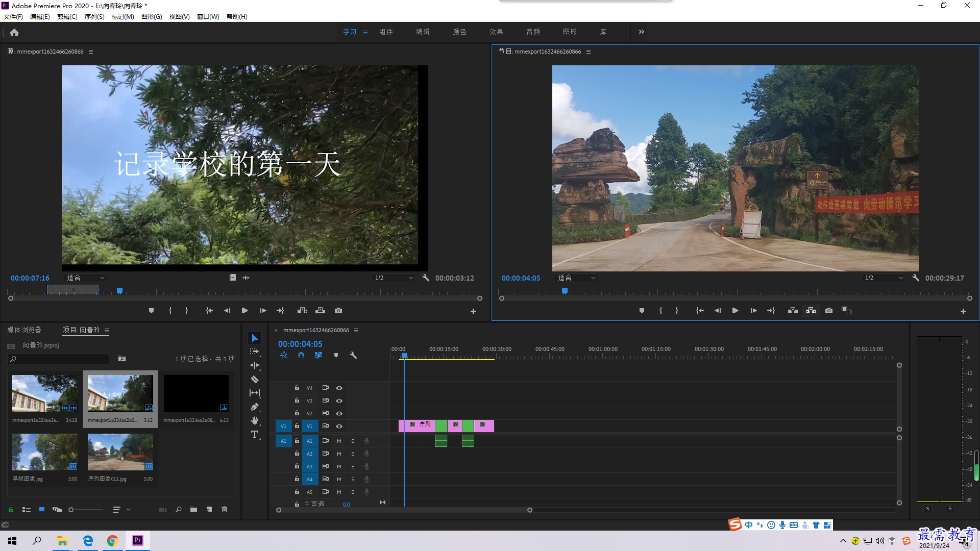
Task: Click the Source monitor scrubber playhead
Action: pos(119,291)
